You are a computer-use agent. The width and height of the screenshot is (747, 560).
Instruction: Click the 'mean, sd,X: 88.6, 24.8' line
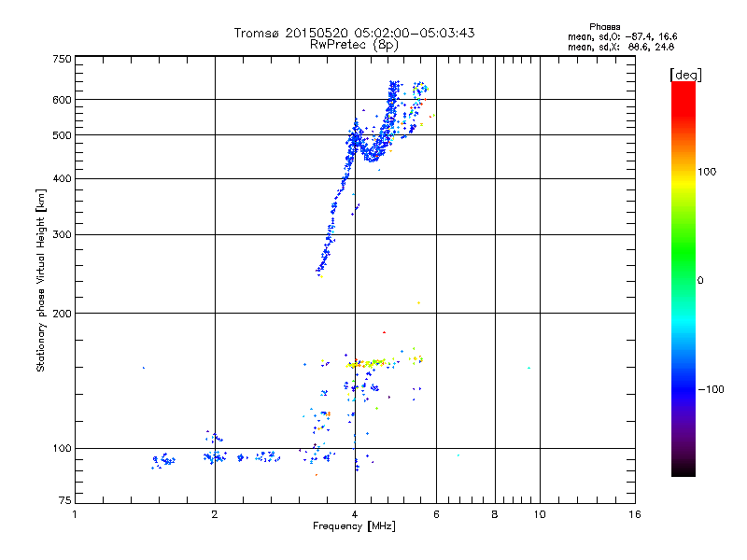pos(621,47)
